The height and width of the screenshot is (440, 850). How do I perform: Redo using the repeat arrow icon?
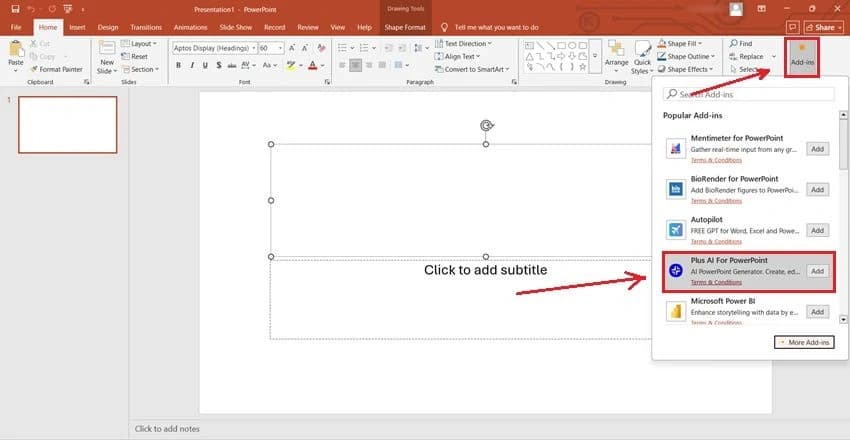coord(52,9)
